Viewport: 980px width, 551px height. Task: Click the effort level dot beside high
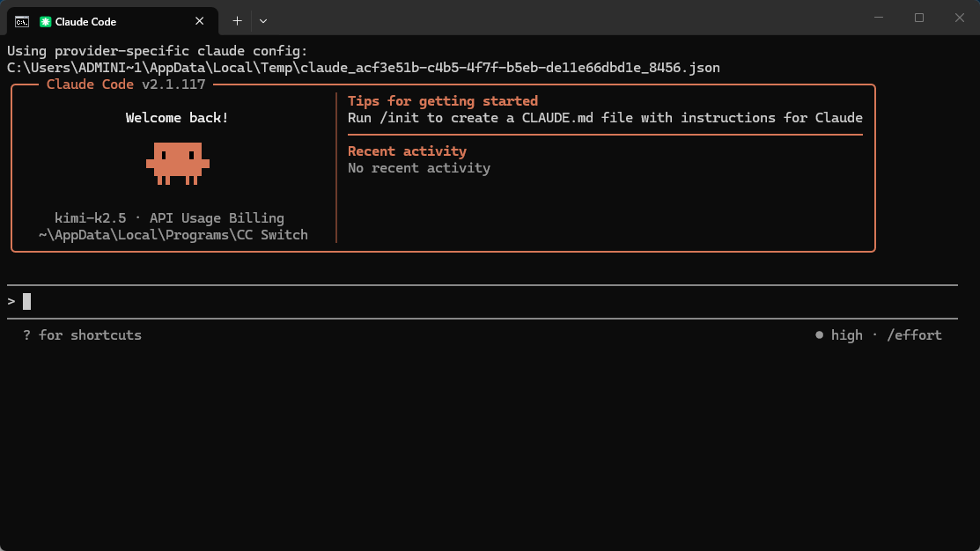pyautogui.click(x=819, y=335)
